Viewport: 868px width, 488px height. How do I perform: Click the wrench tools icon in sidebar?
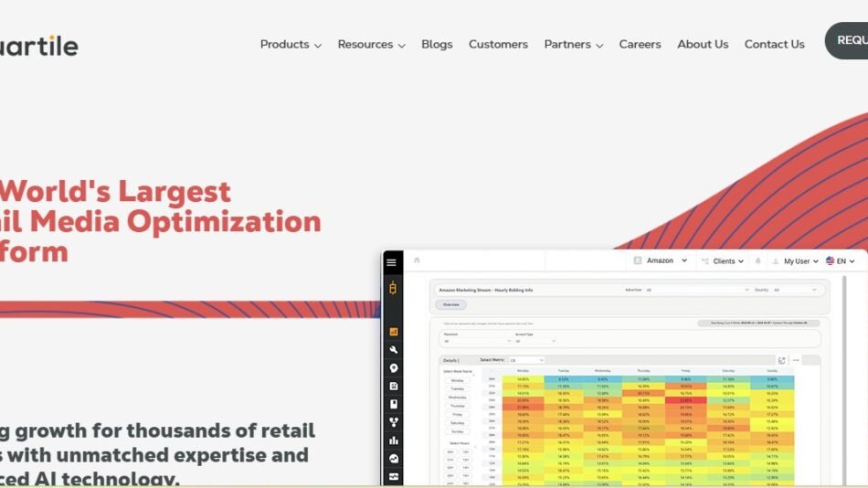click(393, 349)
